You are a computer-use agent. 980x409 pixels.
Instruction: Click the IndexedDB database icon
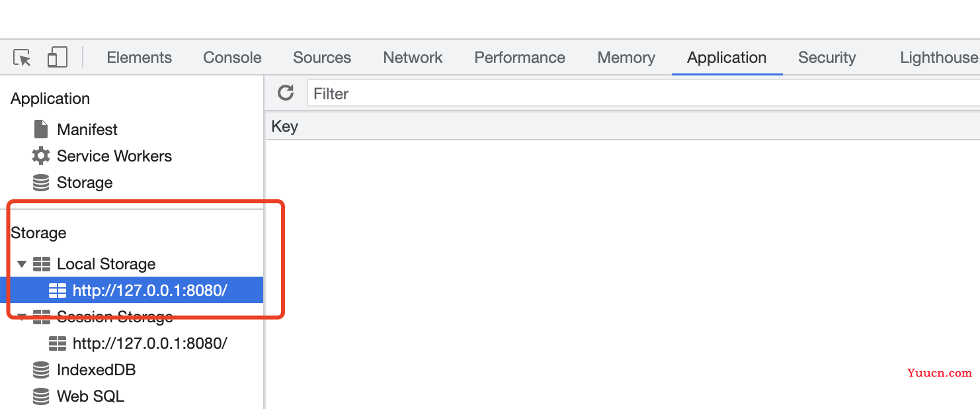coord(41,370)
